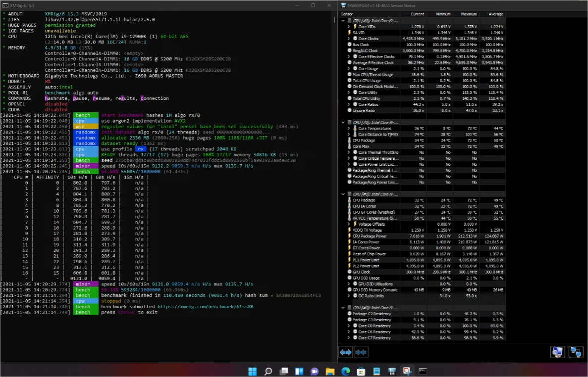Click the Rest-of-Chip Power label
588x377 pixels.
click(369, 254)
